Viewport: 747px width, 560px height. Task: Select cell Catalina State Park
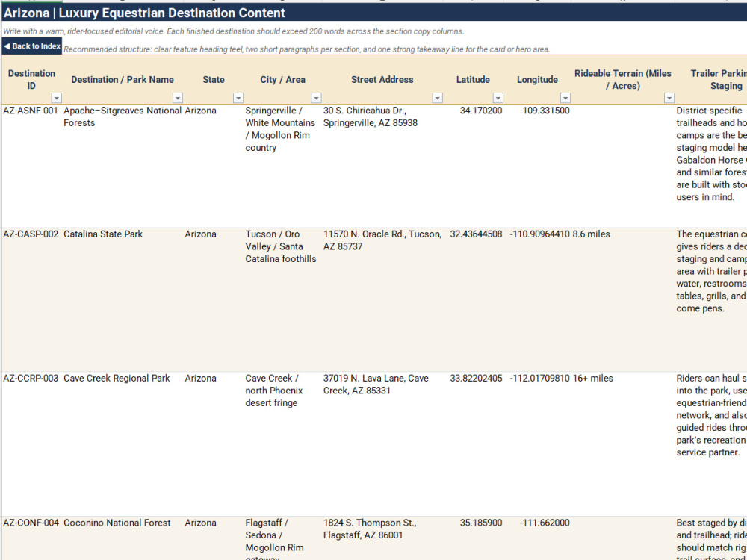[123, 299]
